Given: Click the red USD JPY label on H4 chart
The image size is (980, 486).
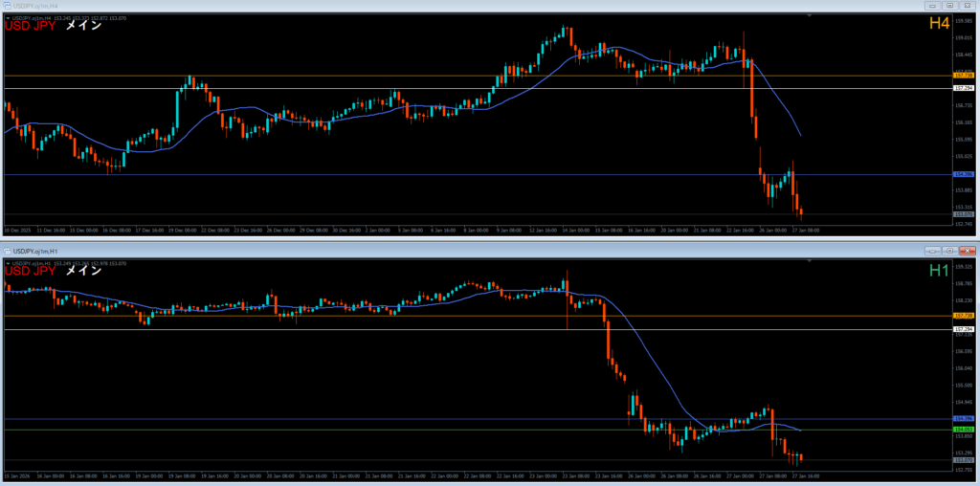Looking at the screenshot, I should click(30, 27).
